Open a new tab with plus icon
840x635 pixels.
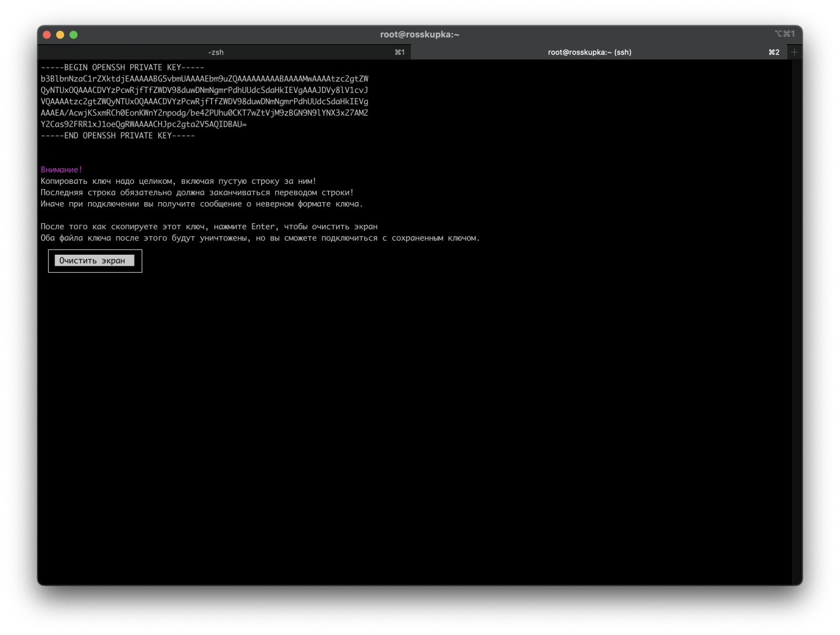pyautogui.click(x=794, y=52)
